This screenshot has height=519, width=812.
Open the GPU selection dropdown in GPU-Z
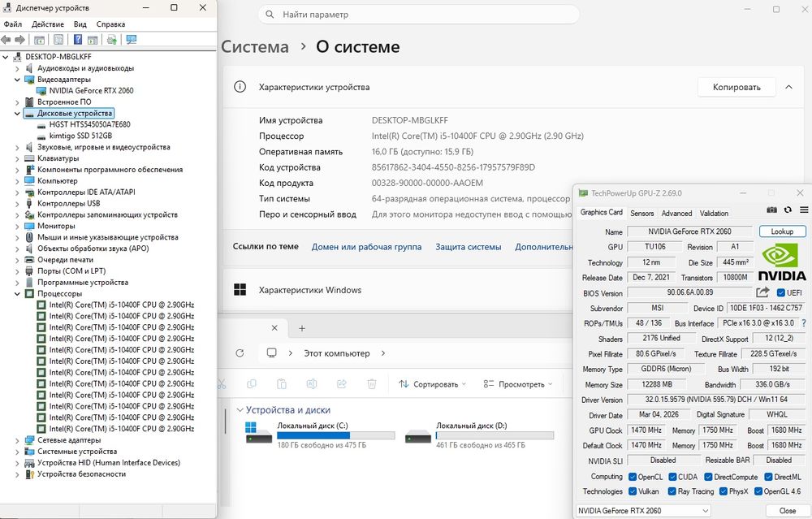click(x=643, y=511)
